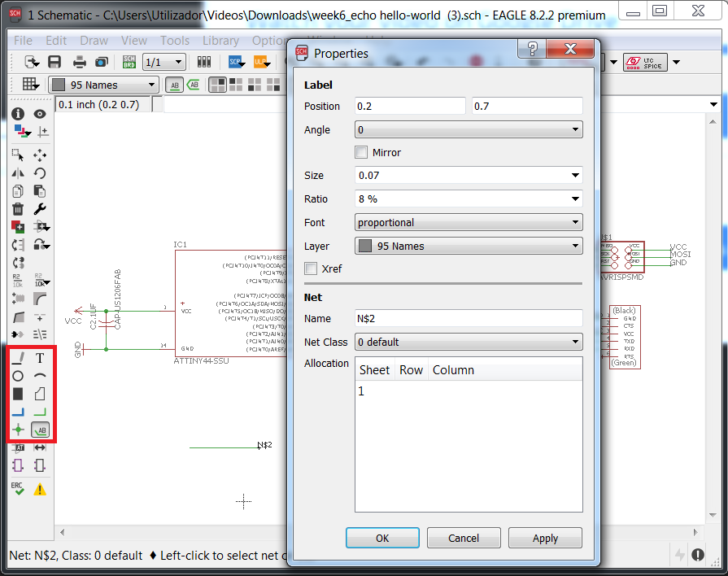
Task: Select the green Net tool
Action: coord(40,412)
